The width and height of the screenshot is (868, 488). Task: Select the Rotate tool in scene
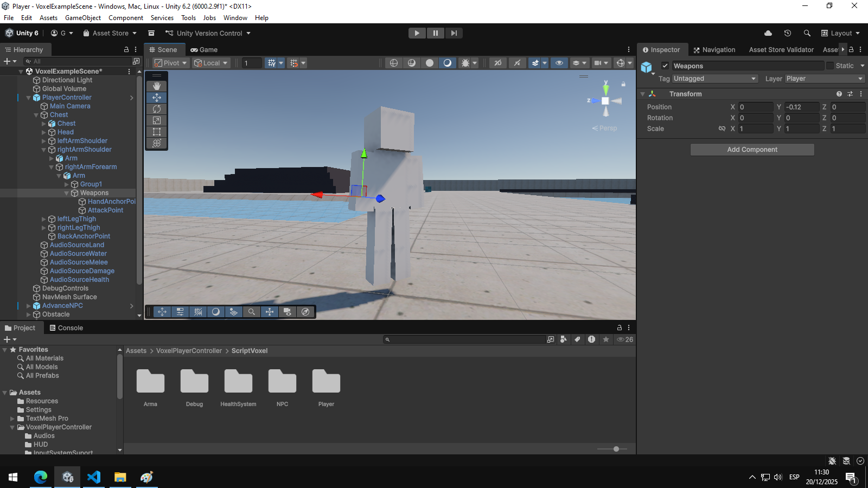(157, 109)
